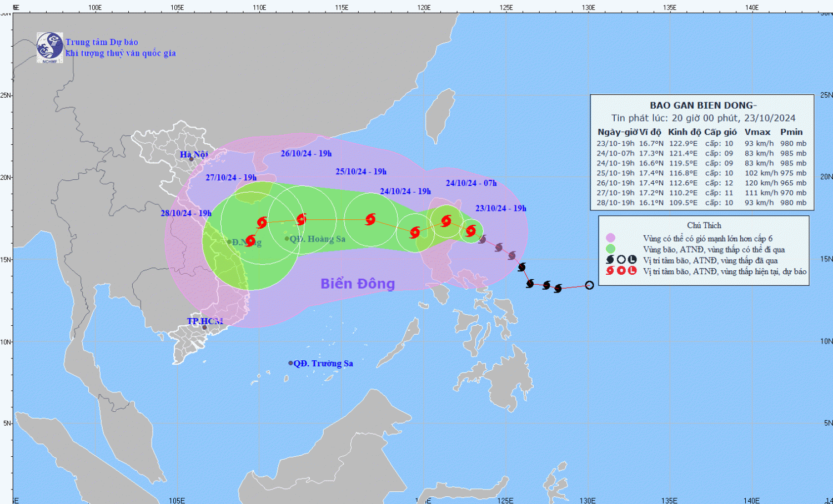This screenshot has width=833, height=504.
Task: Click the 28/10-19h row in forecast table
Action: pyautogui.click(x=701, y=203)
